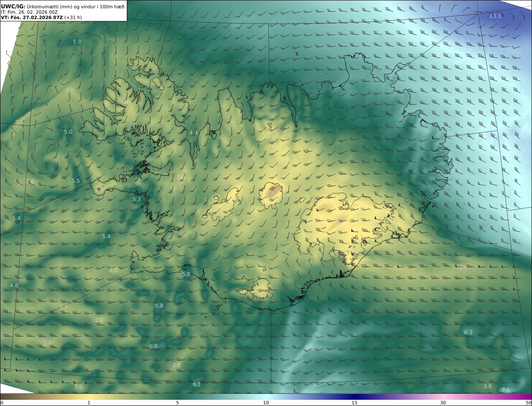
Task: Click the 6.1 value label on the map
Action: (x=197, y=384)
